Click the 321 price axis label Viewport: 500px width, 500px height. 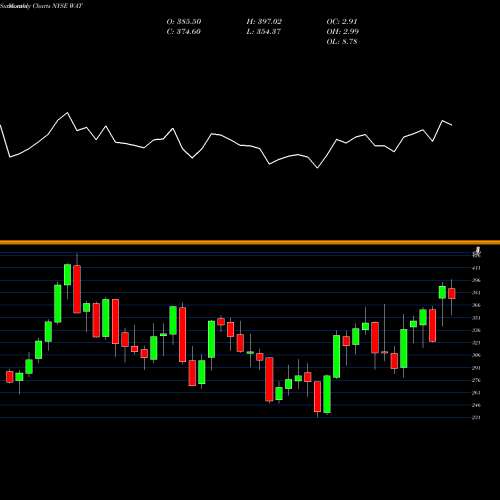click(476, 343)
